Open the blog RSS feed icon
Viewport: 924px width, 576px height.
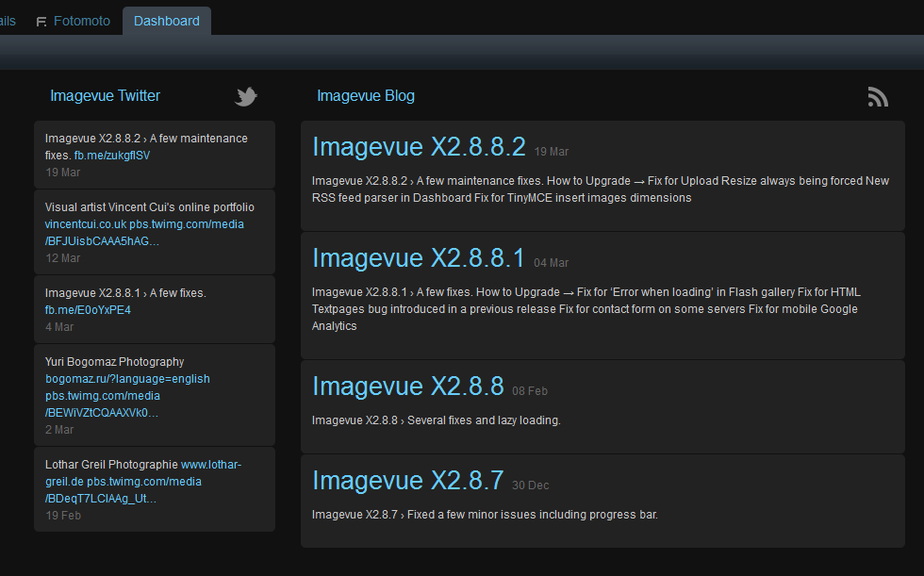[878, 96]
